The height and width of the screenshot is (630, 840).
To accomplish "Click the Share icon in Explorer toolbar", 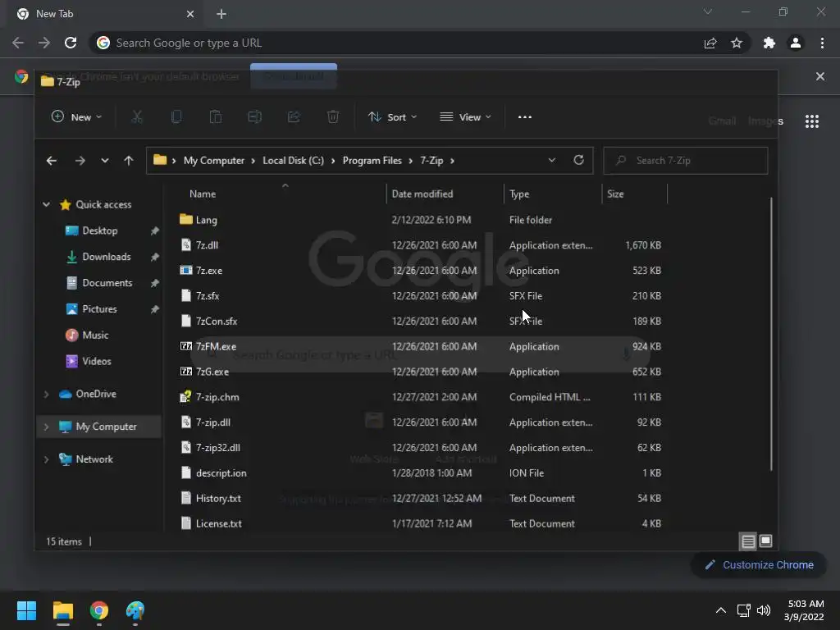I will pyautogui.click(x=294, y=116).
